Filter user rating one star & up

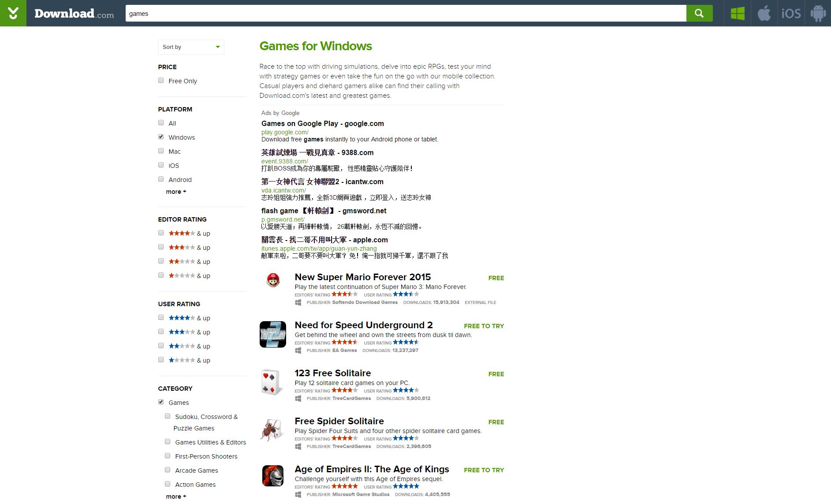pyautogui.click(x=161, y=360)
